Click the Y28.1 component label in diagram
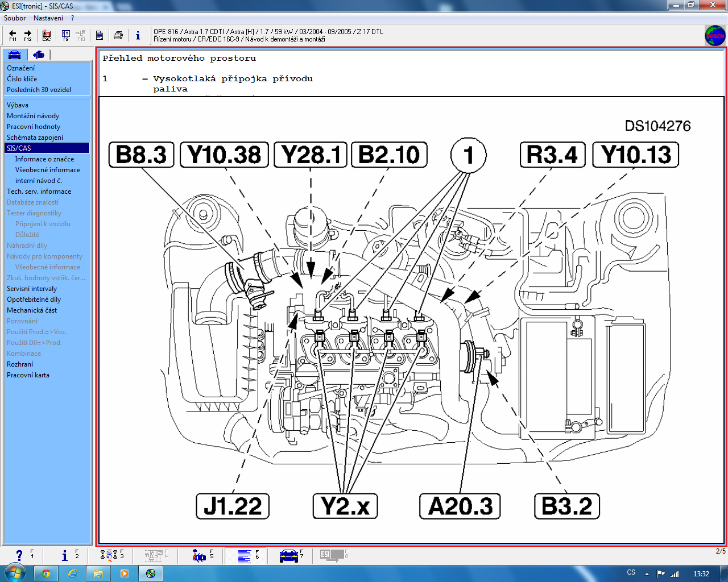Image resolution: width=728 pixels, height=582 pixels. tap(311, 155)
